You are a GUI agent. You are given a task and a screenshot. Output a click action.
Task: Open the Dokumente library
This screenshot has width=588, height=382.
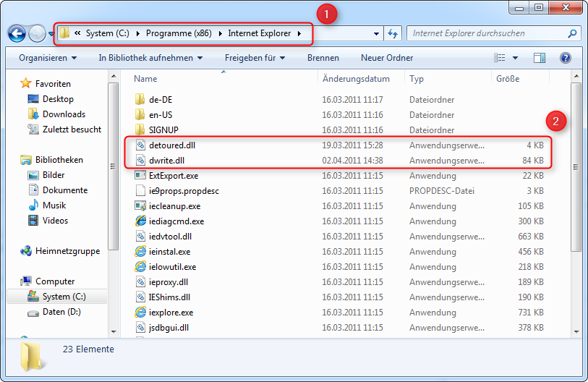(x=65, y=190)
